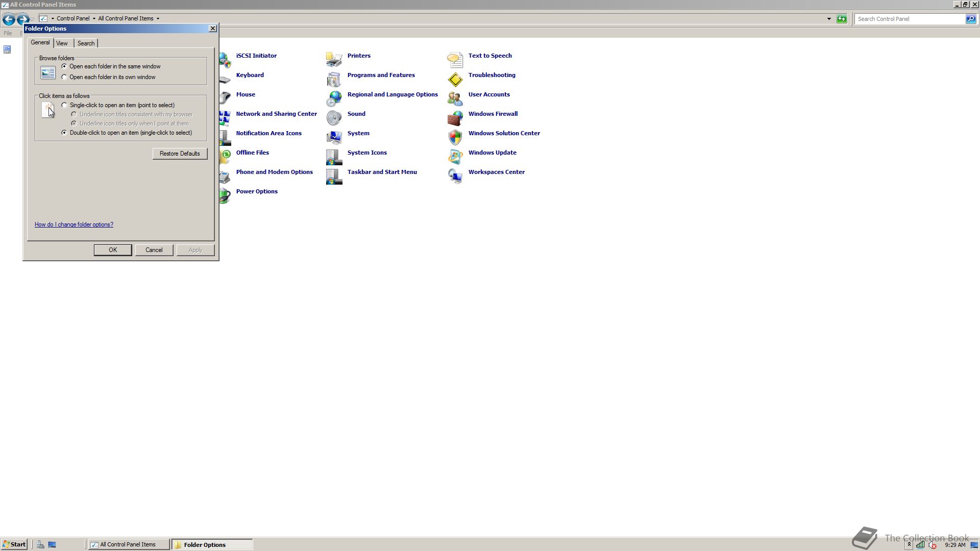Click the Back navigation arrow
This screenshot has height=551, width=980.
click(9, 19)
